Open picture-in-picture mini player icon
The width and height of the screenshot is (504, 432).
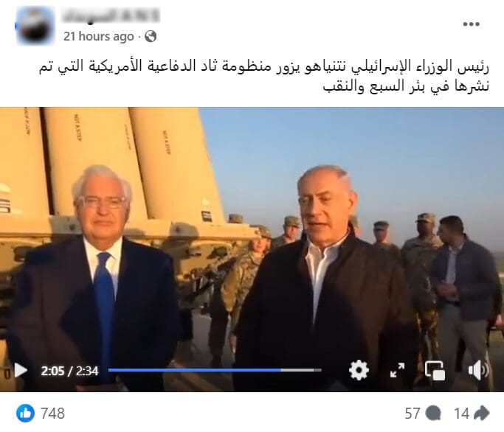(x=435, y=371)
